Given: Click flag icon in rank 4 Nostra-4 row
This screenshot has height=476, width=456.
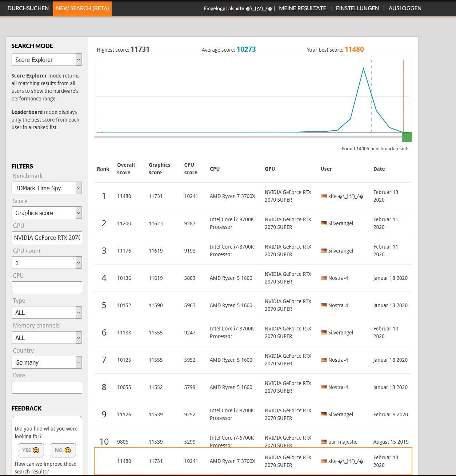Looking at the screenshot, I should point(323,278).
